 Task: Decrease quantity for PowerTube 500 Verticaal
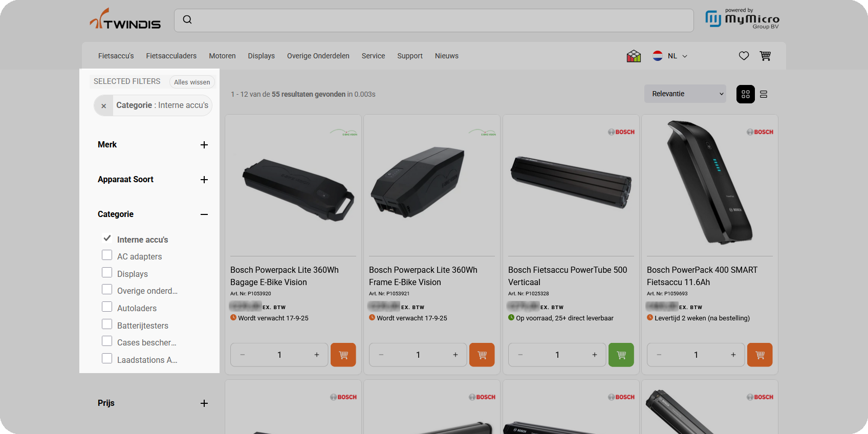[520, 355]
